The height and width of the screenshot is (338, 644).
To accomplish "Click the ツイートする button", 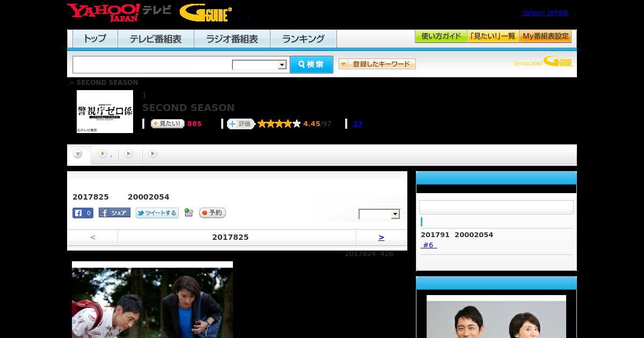I will click(157, 213).
